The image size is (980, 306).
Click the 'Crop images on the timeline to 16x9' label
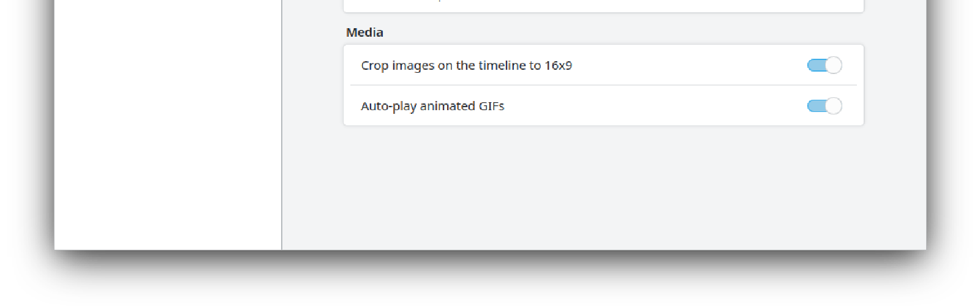tap(466, 65)
